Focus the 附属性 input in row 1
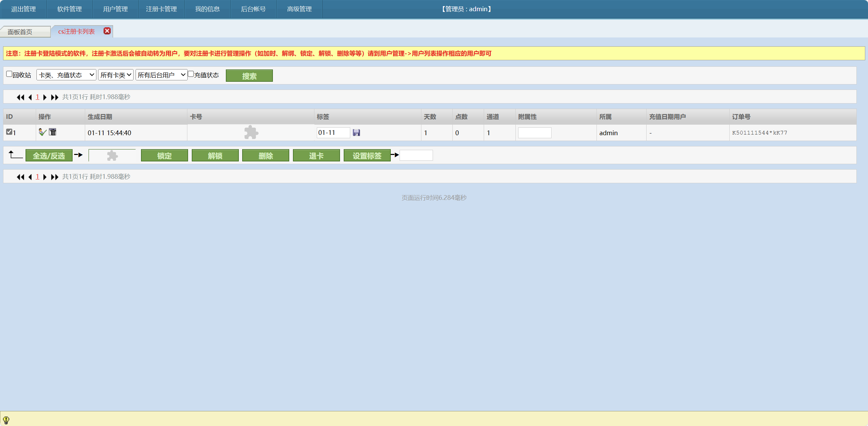The width and height of the screenshot is (868, 426). pyautogui.click(x=534, y=132)
